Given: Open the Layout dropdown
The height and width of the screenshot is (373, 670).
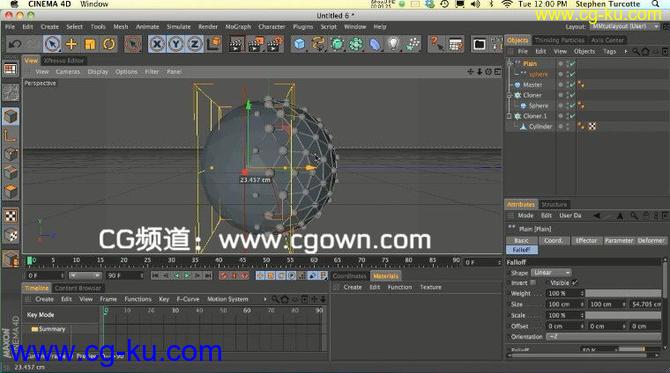Looking at the screenshot, I should coord(624,26).
